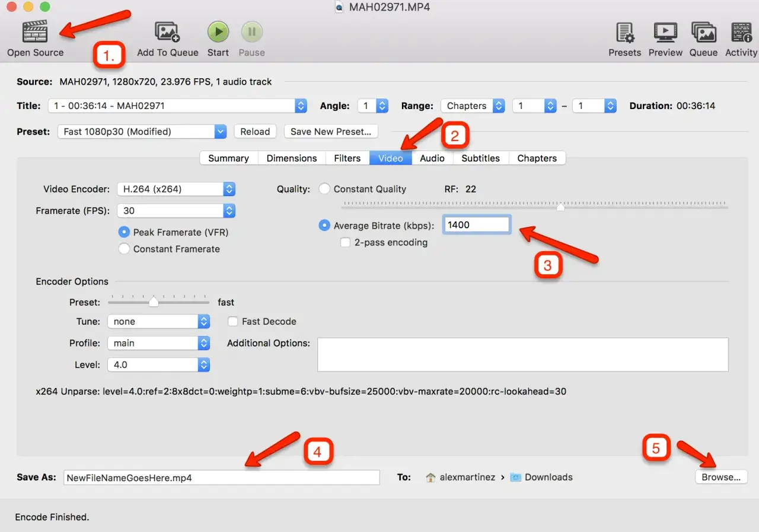This screenshot has width=759, height=532.
Task: Open the Tune dropdown
Action: (158, 321)
